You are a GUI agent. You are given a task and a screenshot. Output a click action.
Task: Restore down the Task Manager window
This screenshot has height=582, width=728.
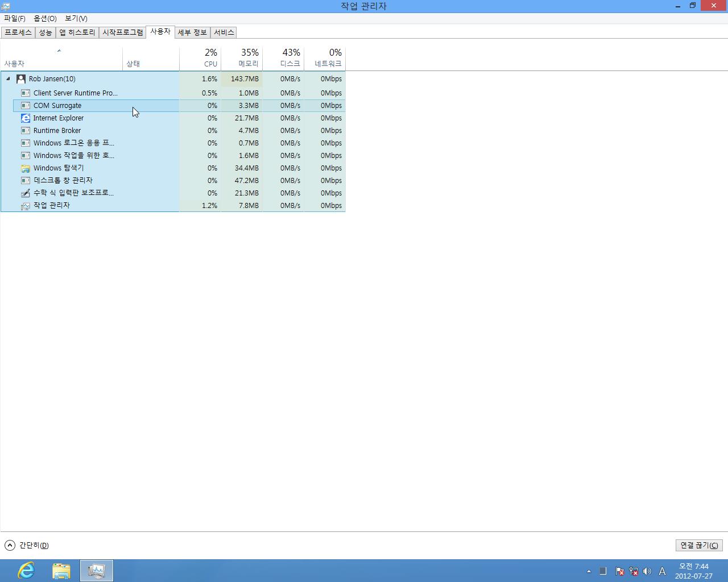pos(693,6)
